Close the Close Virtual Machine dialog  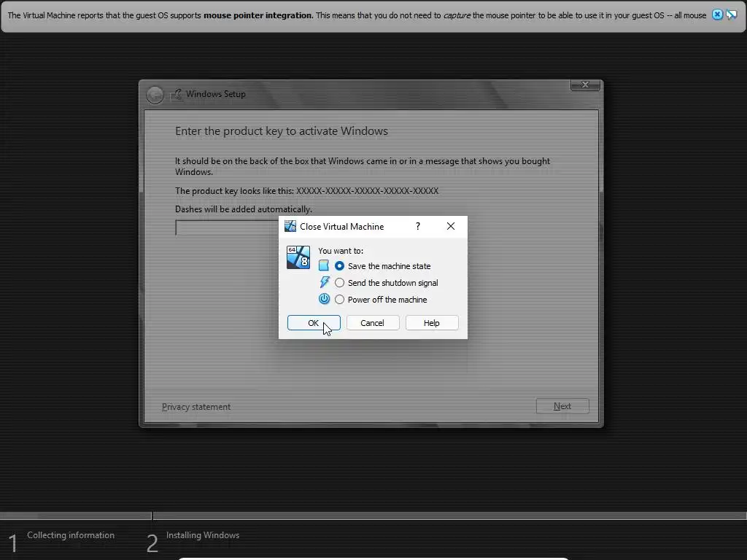point(451,226)
